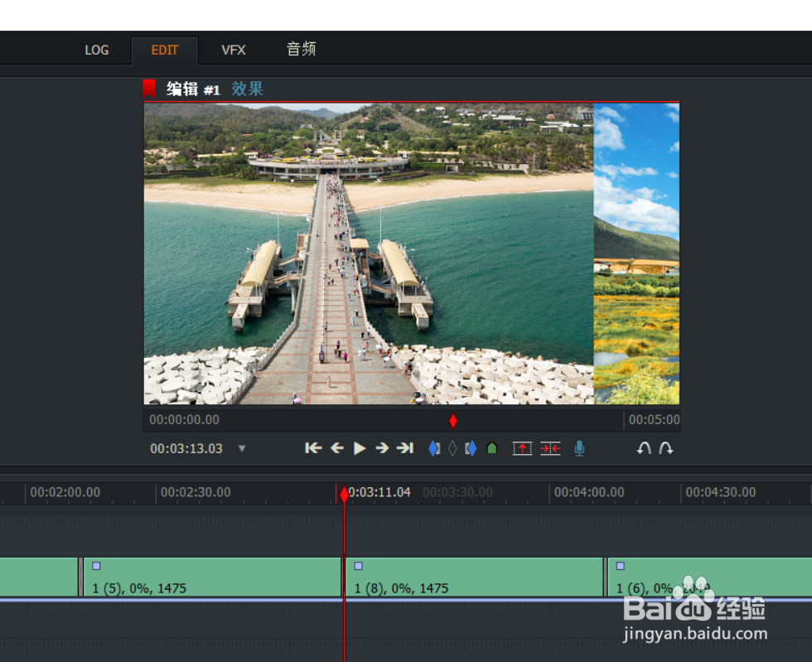812x662 pixels.
Task: Click the undo arrow icon
Action: pos(645,447)
